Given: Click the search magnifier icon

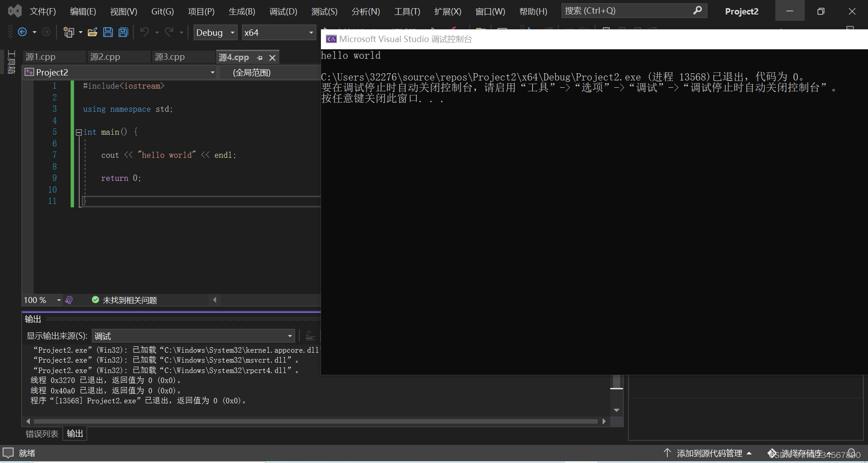Looking at the screenshot, I should [x=698, y=10].
